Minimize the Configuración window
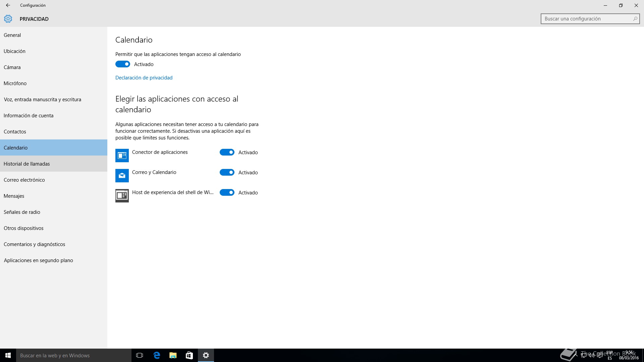The image size is (644, 362). tap(605, 5)
